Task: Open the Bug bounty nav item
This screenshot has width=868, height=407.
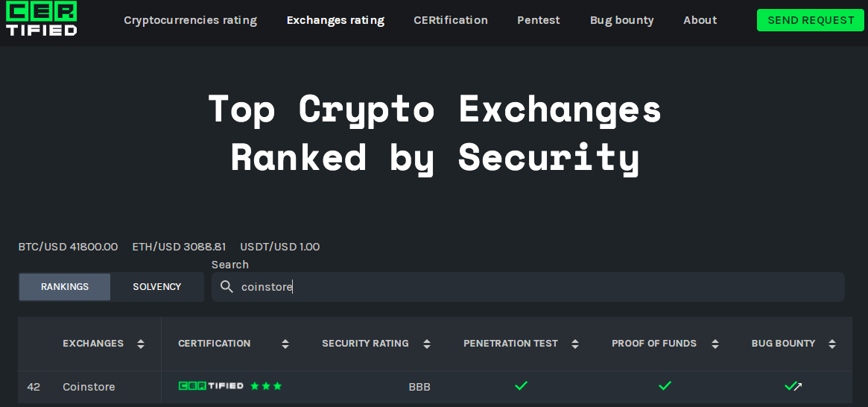Action: point(621,20)
